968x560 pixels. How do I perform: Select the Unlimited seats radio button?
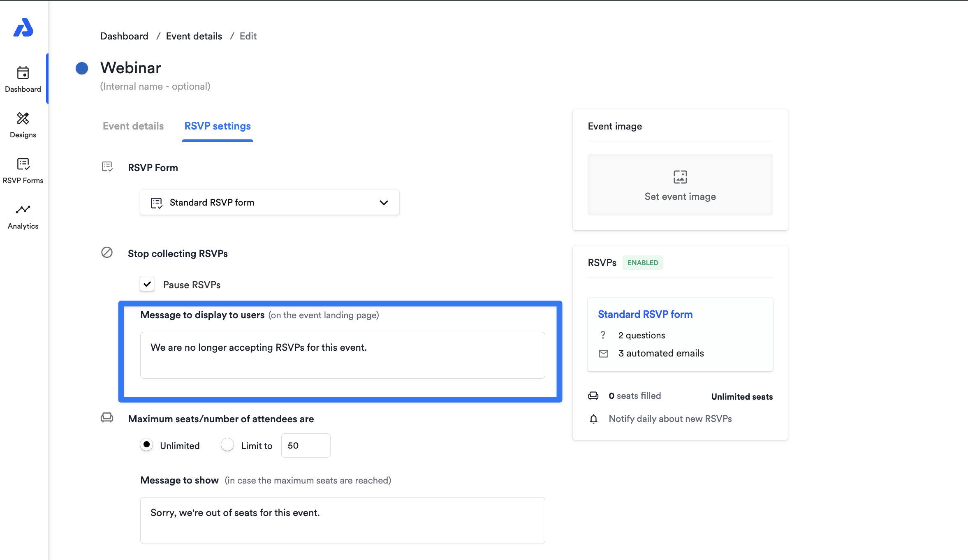click(146, 445)
